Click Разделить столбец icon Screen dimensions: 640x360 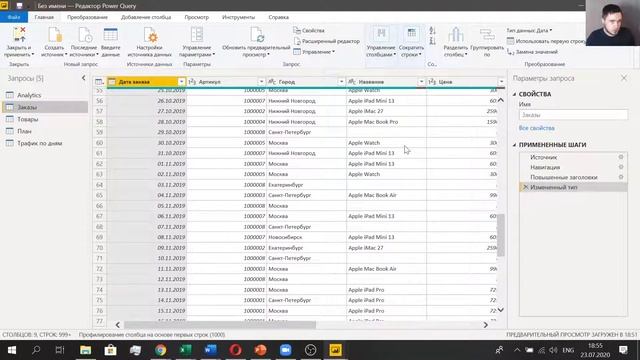click(456, 35)
